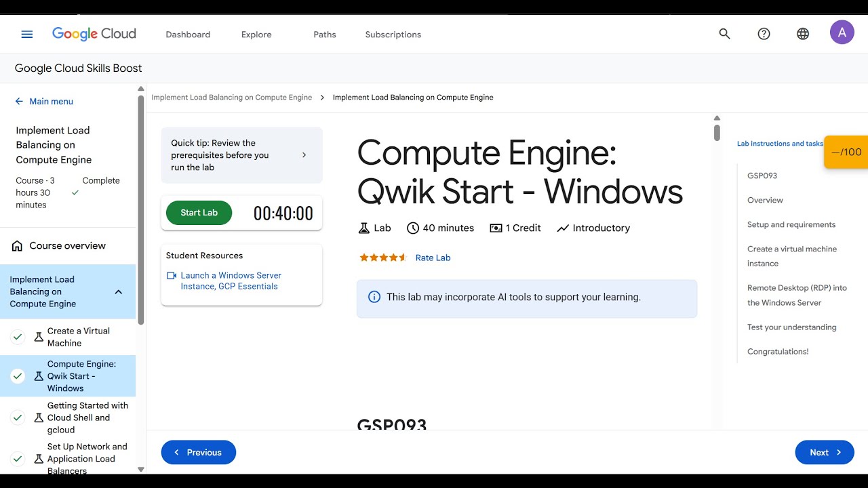The image size is (868, 488).
Task: Click the video icon in Student Resources
Action: (172, 276)
